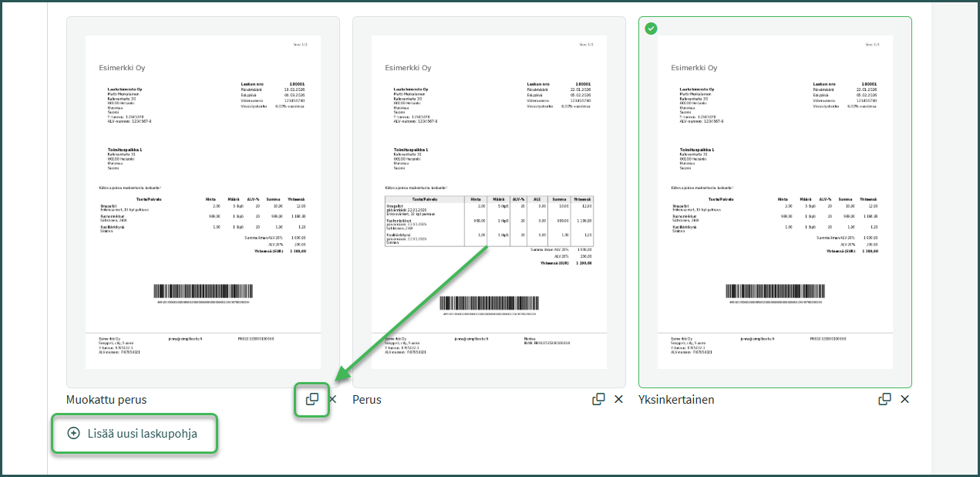
Task: Delete the Yksinkertainen template
Action: [x=905, y=399]
